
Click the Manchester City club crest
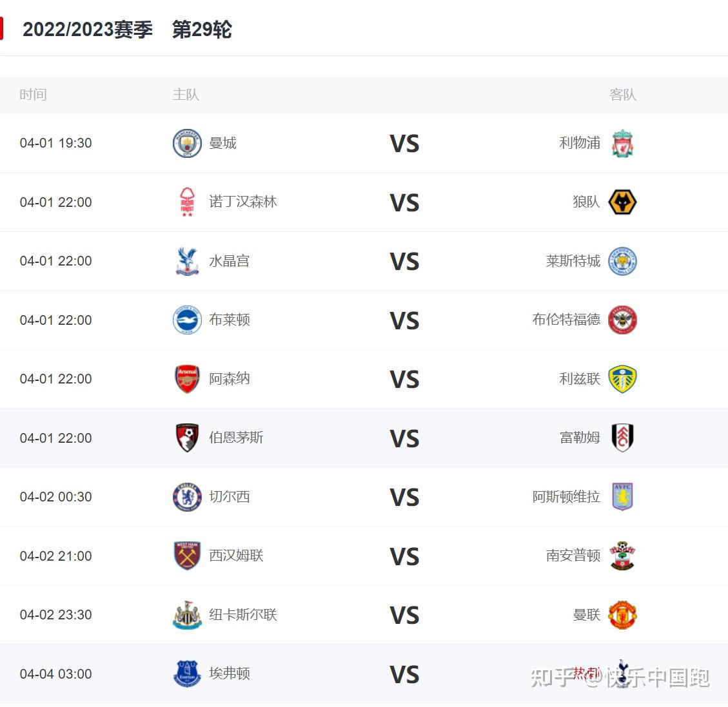coord(187,143)
